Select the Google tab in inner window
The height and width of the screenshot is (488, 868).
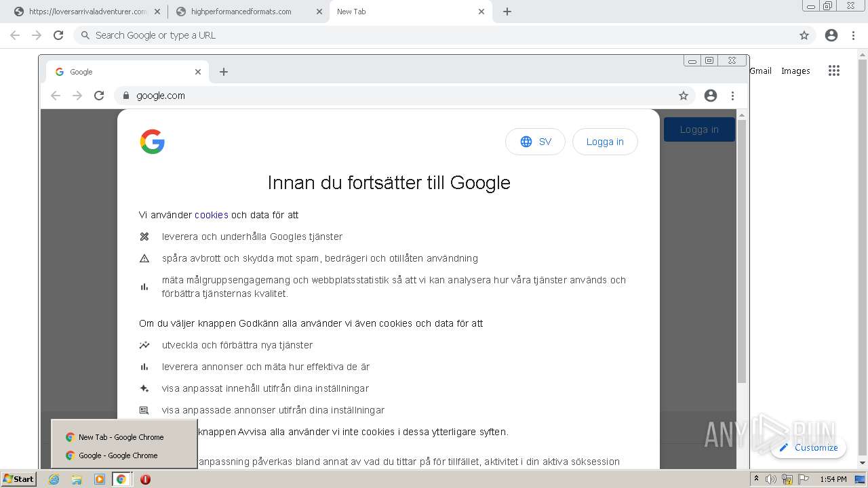pos(126,72)
